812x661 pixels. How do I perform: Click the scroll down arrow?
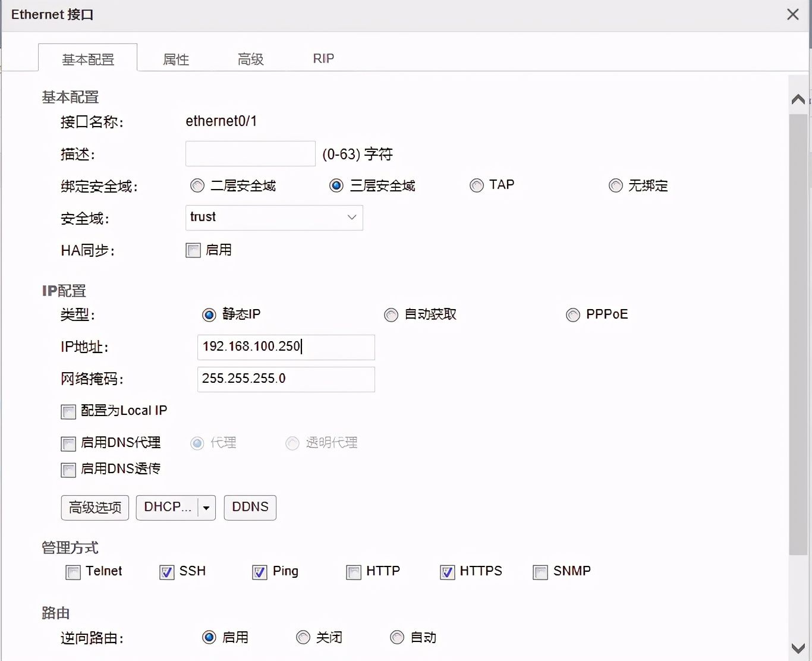(798, 648)
